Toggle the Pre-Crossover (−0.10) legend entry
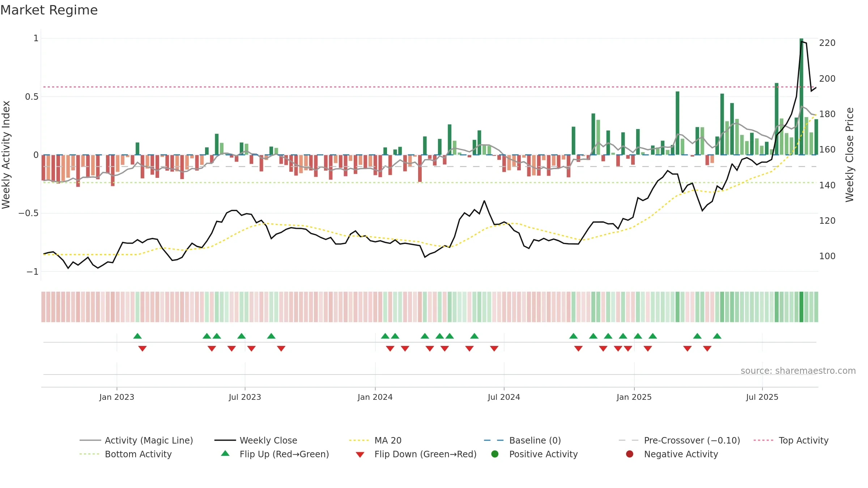Image resolution: width=868 pixels, height=488 pixels. (x=679, y=440)
